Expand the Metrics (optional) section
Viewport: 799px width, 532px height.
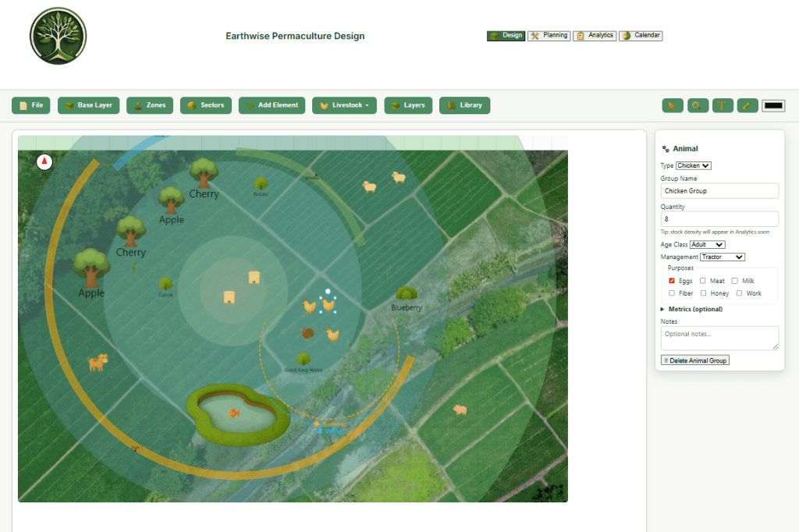click(x=694, y=309)
